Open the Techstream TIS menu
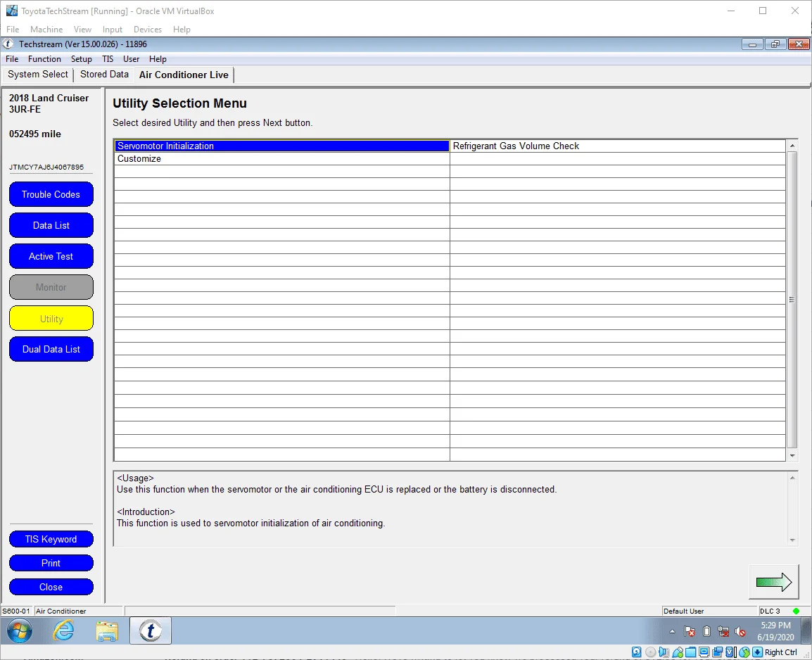812x660 pixels. [108, 59]
